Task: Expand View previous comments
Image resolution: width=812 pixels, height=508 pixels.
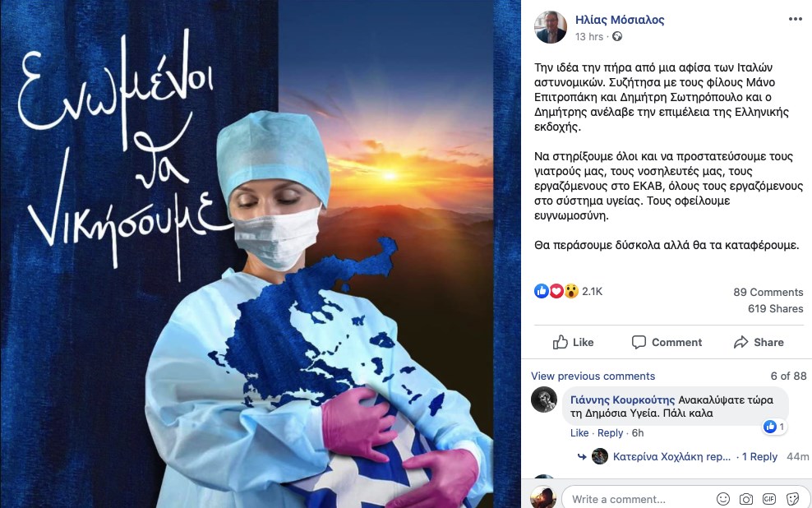Action: click(593, 376)
